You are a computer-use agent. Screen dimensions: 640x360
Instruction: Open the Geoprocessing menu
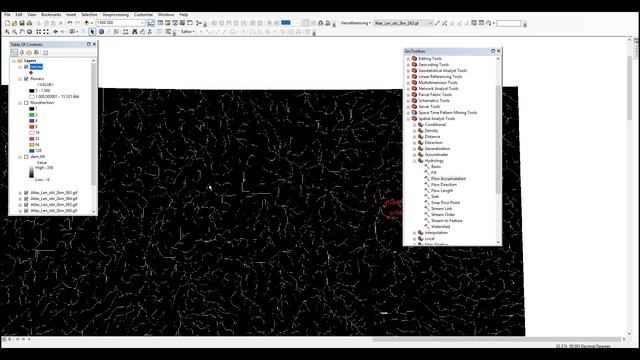[x=116, y=15]
